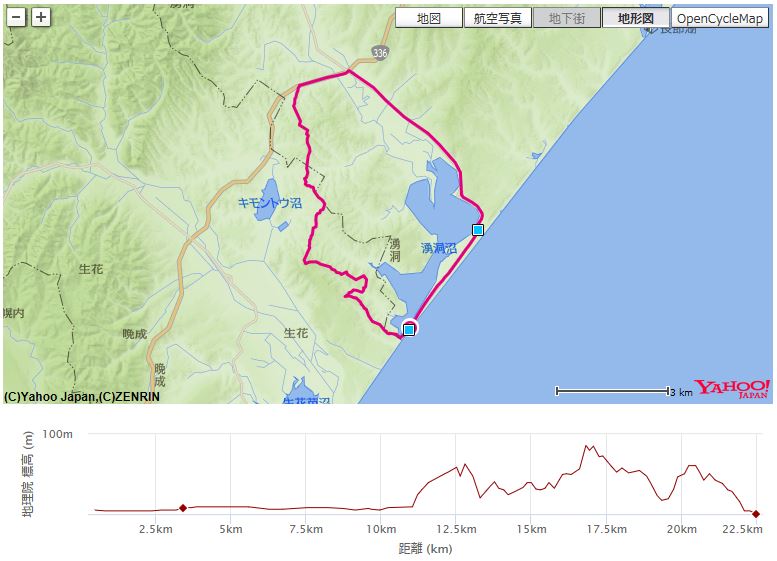
Task: Select the grayed-out 地下街 map mode
Action: (566, 18)
